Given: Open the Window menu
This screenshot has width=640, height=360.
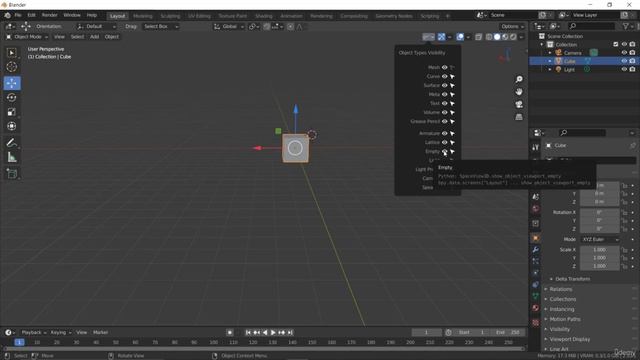Looking at the screenshot, I should point(72,15).
